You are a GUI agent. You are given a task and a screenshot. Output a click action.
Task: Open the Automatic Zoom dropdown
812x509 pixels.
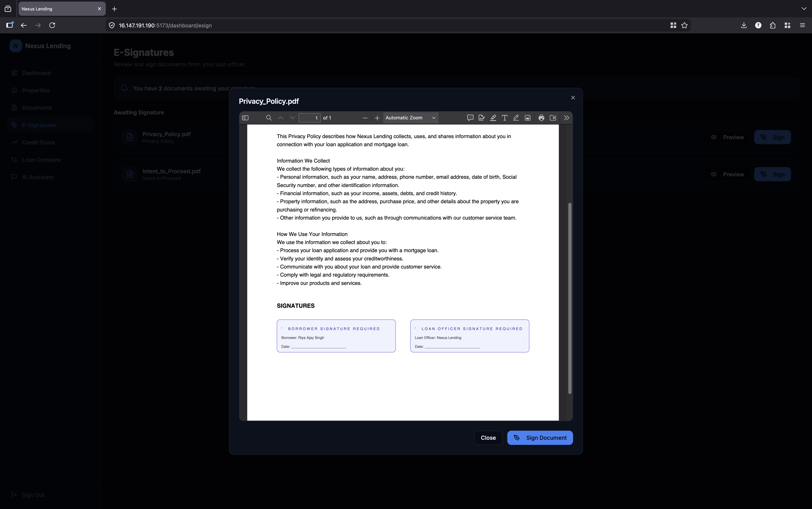tap(410, 118)
